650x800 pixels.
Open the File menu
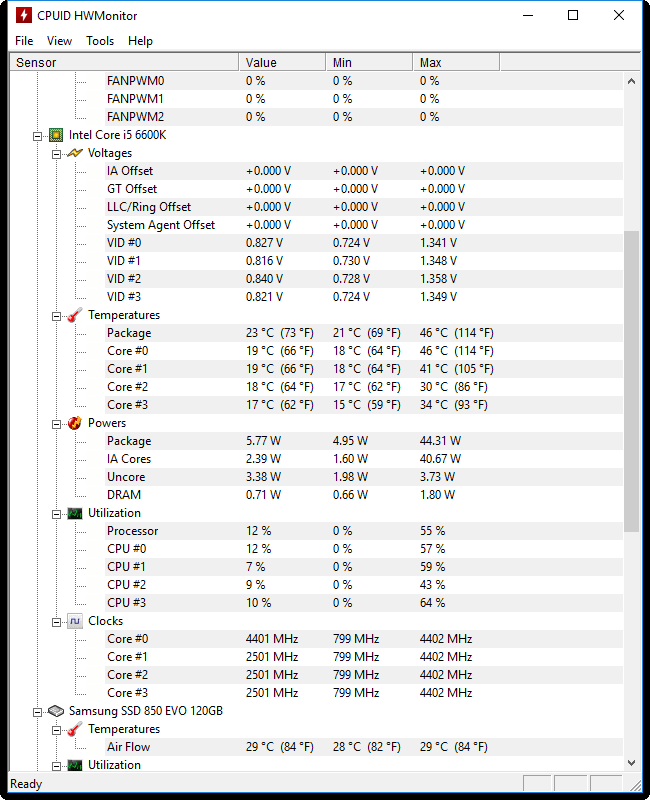click(24, 41)
